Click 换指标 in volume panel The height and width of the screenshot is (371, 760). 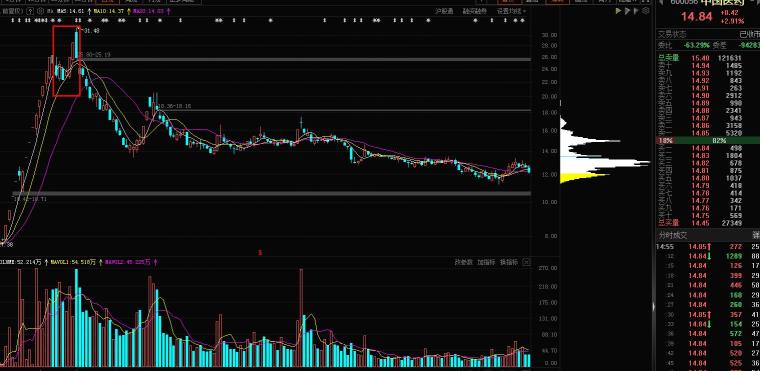509,262
